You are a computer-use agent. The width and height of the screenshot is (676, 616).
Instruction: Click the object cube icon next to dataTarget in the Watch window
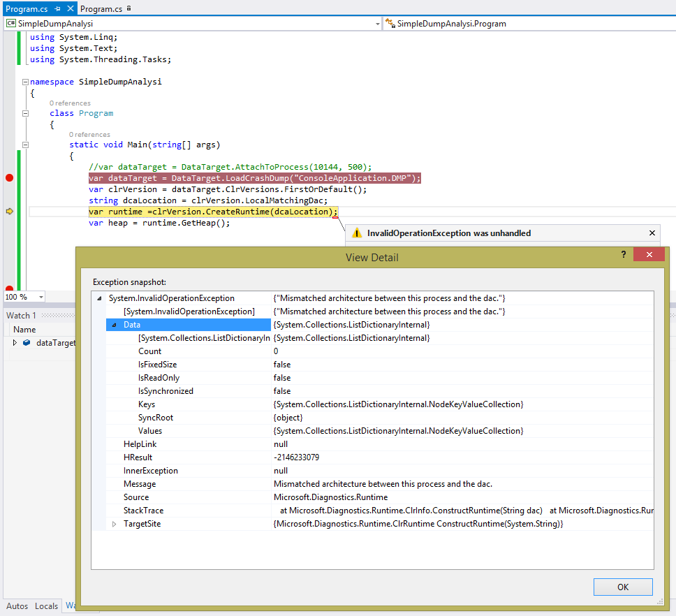pyautogui.click(x=27, y=343)
